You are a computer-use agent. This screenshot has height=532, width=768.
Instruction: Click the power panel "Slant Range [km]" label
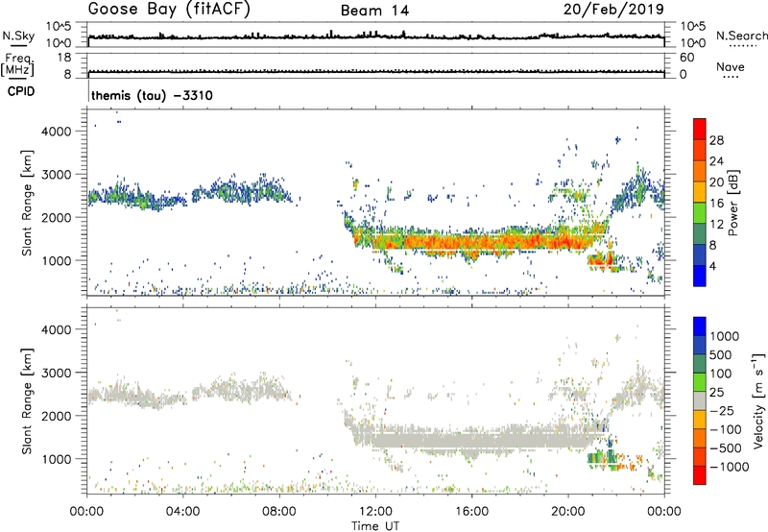(27, 203)
